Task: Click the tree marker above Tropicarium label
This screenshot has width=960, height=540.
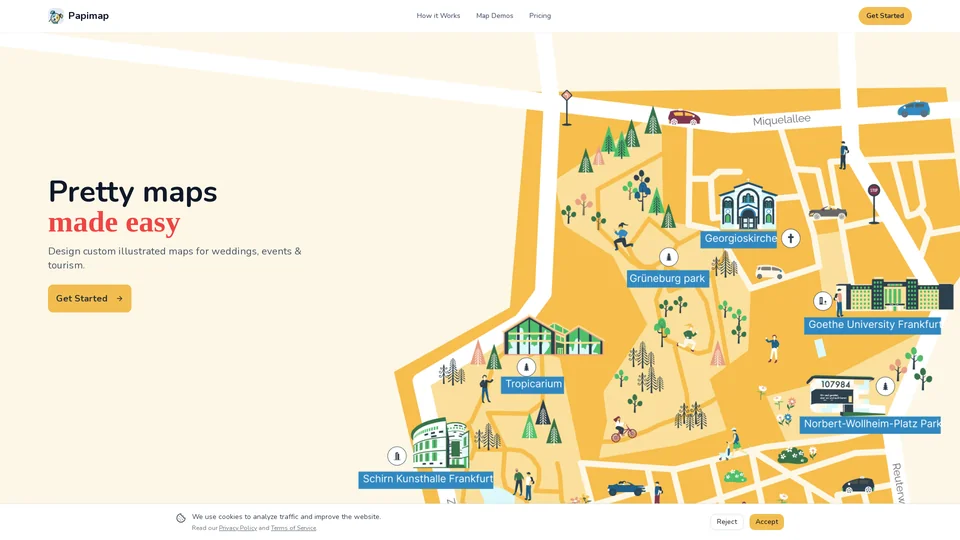Action: 526,367
